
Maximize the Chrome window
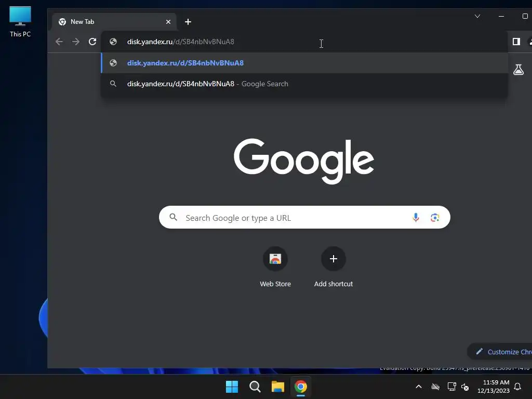(x=525, y=16)
